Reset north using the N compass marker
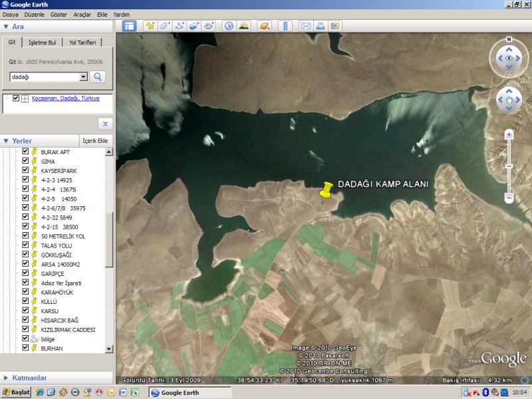This screenshot has height=399, width=532. click(x=509, y=39)
